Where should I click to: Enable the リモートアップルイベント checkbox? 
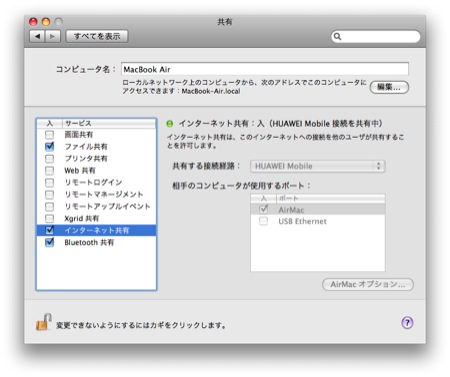(x=49, y=207)
